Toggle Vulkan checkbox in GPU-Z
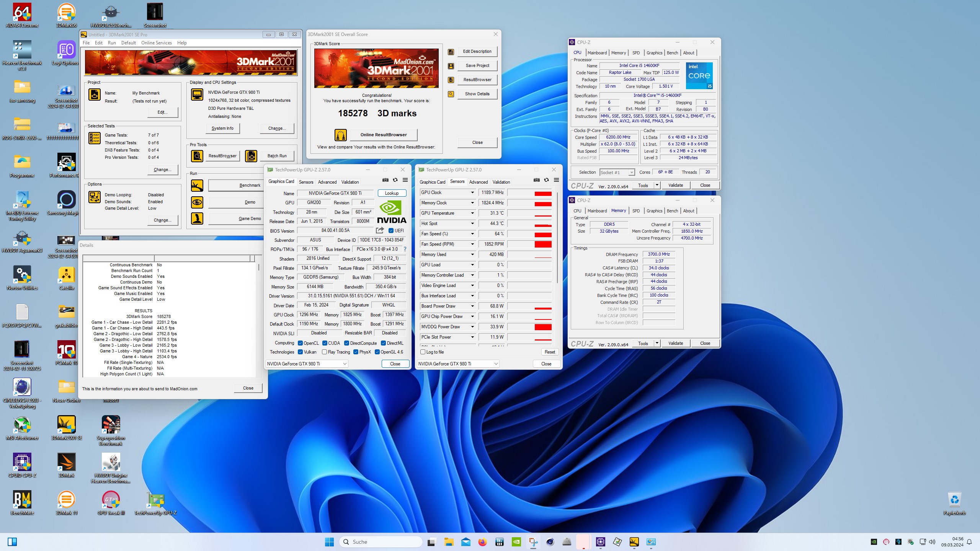The image size is (980, 551). (301, 352)
